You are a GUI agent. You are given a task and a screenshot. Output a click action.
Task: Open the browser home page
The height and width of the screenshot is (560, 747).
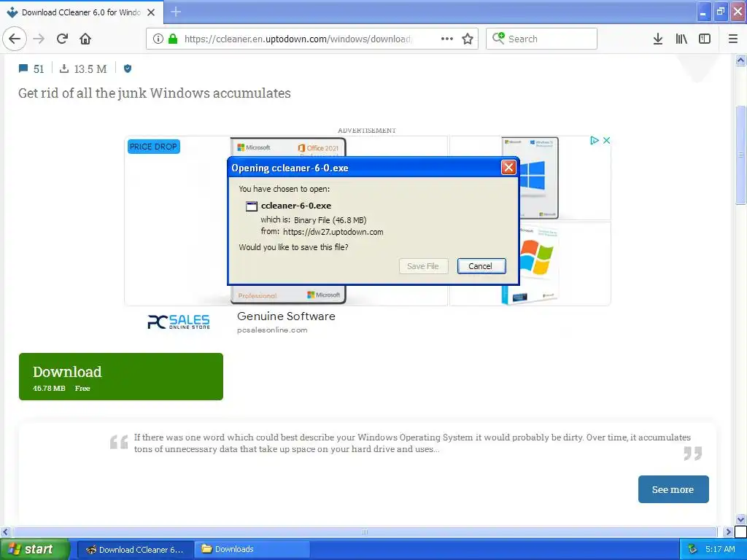pos(85,39)
